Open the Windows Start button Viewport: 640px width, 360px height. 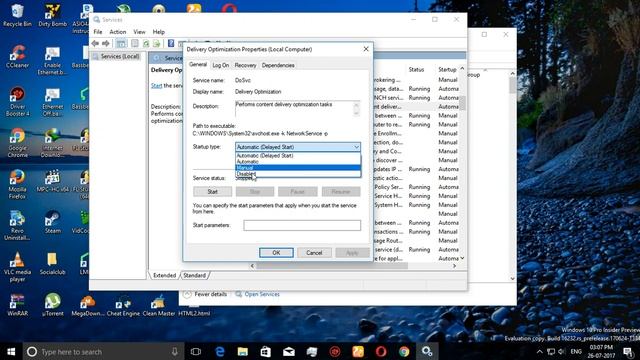pos(11,351)
